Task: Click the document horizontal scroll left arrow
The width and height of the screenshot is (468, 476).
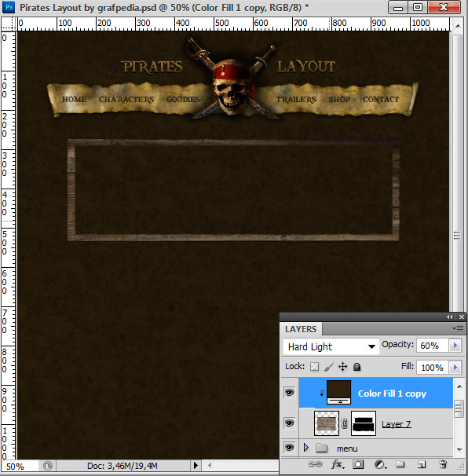Action: tap(210, 465)
